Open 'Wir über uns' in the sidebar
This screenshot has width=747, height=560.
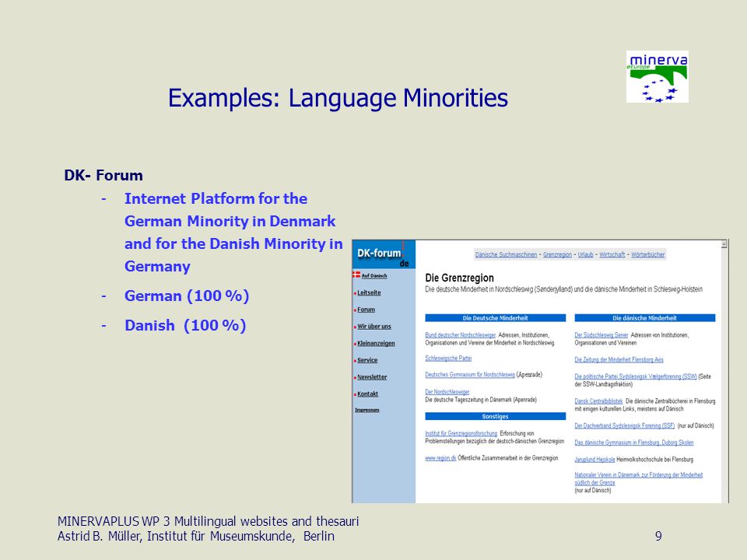374,326
